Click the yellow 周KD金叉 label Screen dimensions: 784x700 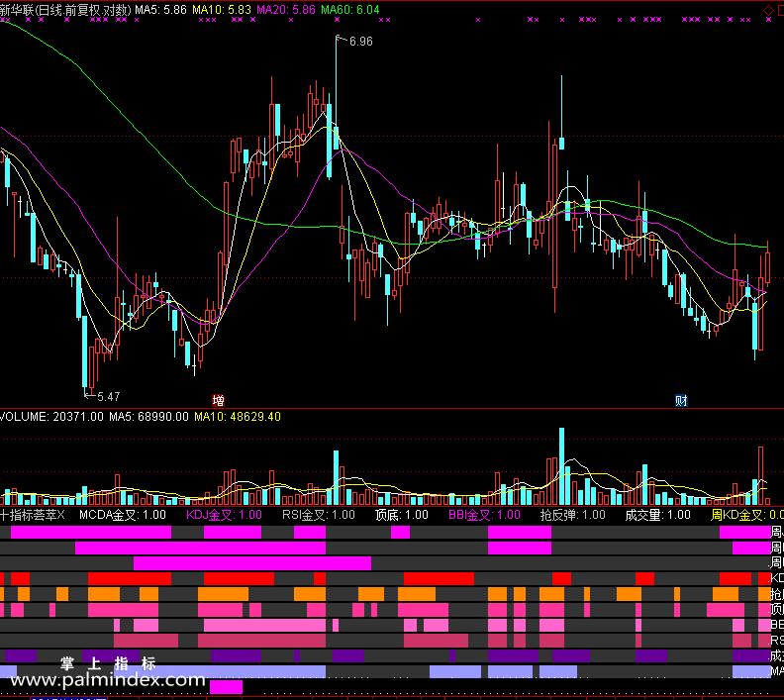point(747,515)
